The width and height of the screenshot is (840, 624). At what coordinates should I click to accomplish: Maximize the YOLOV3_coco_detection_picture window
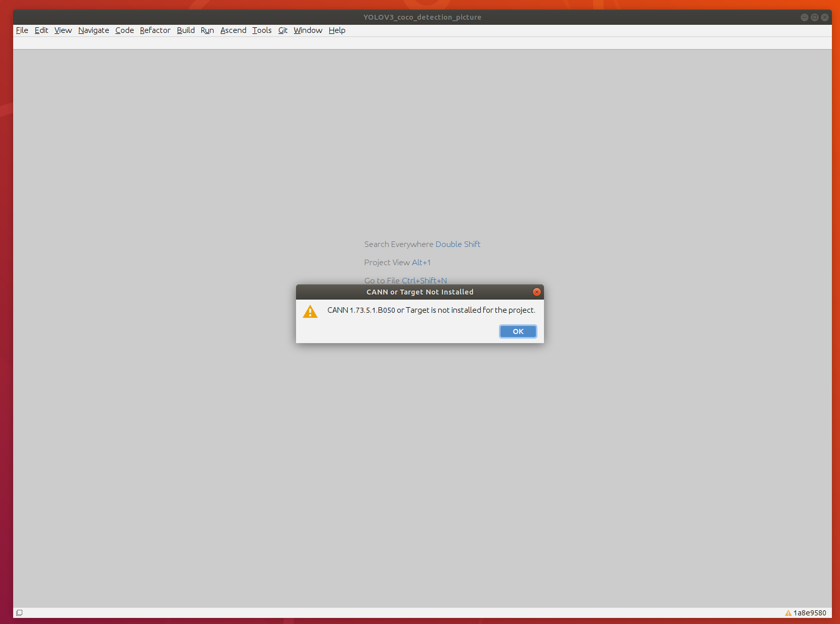pyautogui.click(x=815, y=17)
